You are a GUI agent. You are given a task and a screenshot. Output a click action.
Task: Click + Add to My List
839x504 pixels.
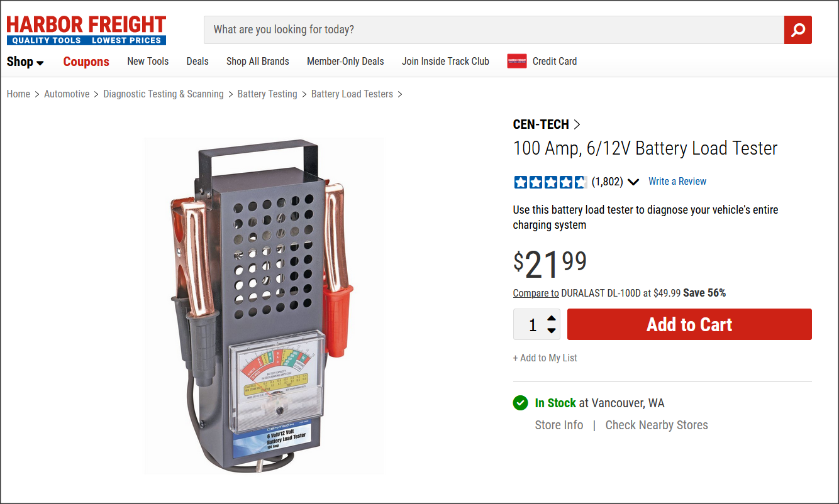[545, 358]
